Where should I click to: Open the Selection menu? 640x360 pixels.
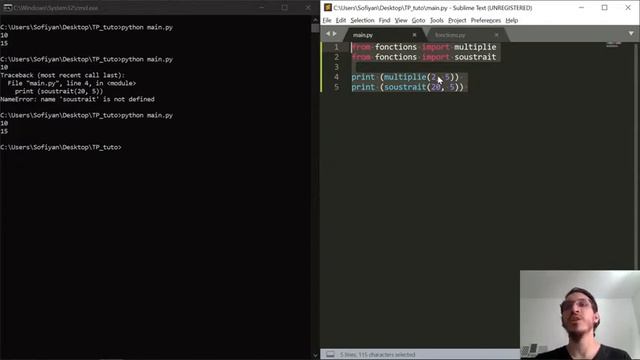click(x=362, y=20)
